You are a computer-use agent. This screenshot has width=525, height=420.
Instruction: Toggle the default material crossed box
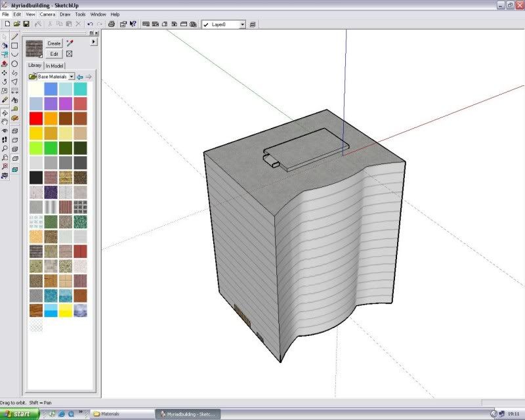pos(70,54)
